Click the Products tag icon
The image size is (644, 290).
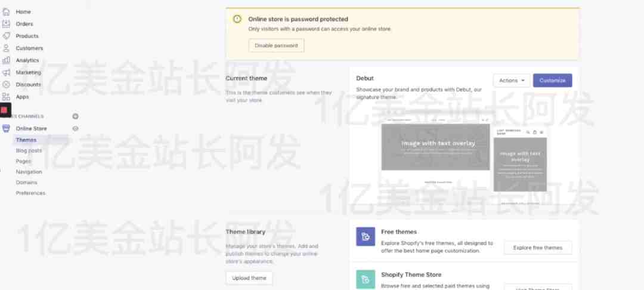6,36
